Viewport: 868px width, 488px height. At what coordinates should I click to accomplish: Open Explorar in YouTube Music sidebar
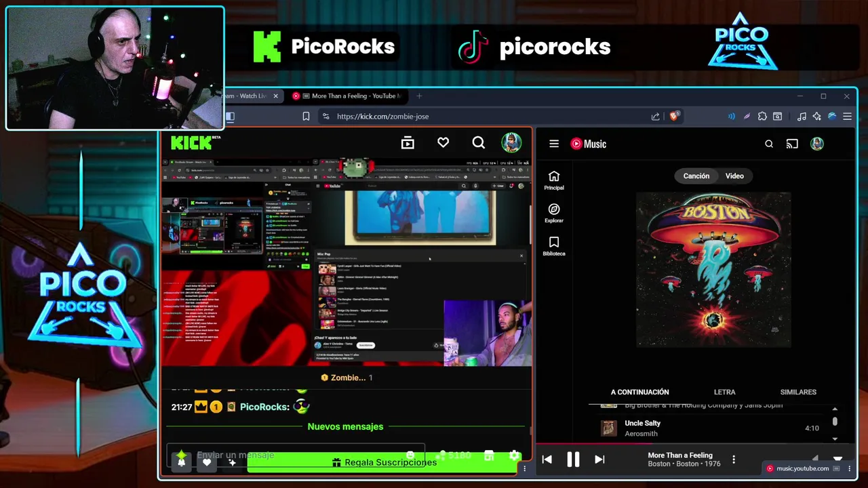(x=554, y=213)
